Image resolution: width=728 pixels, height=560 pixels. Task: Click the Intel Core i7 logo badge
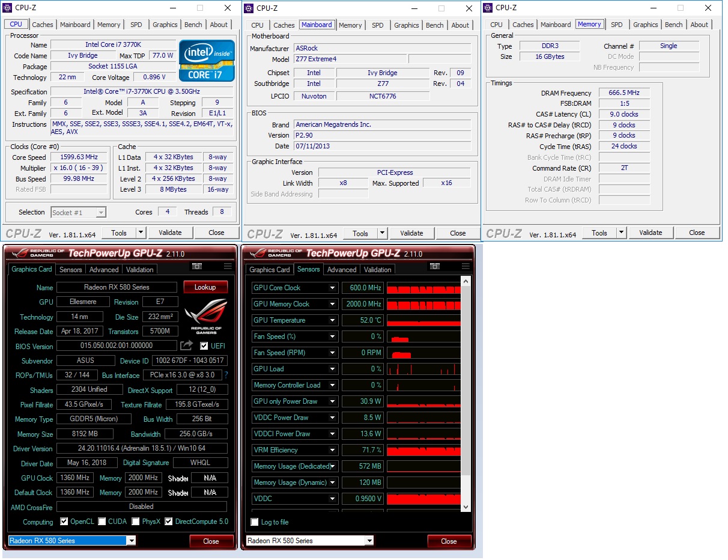click(x=207, y=60)
